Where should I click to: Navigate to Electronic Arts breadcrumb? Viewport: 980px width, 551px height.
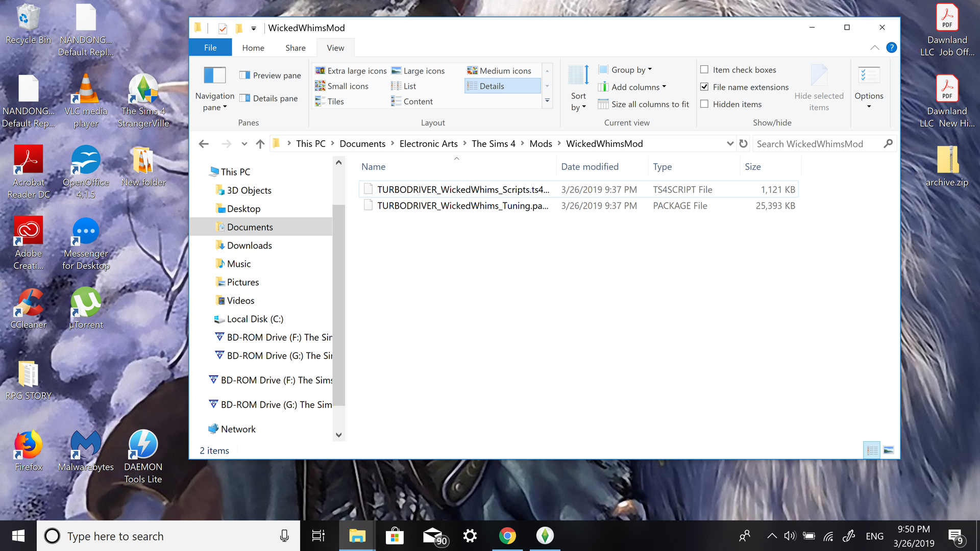(x=428, y=144)
